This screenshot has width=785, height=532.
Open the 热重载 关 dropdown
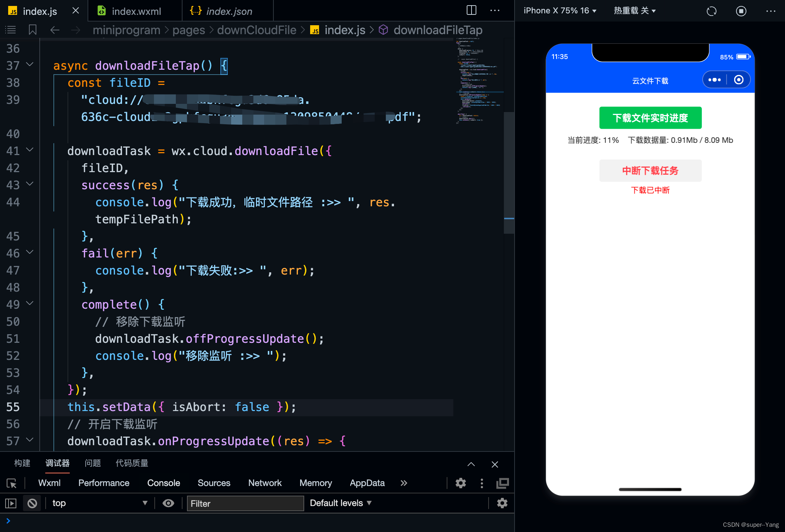pyautogui.click(x=635, y=10)
